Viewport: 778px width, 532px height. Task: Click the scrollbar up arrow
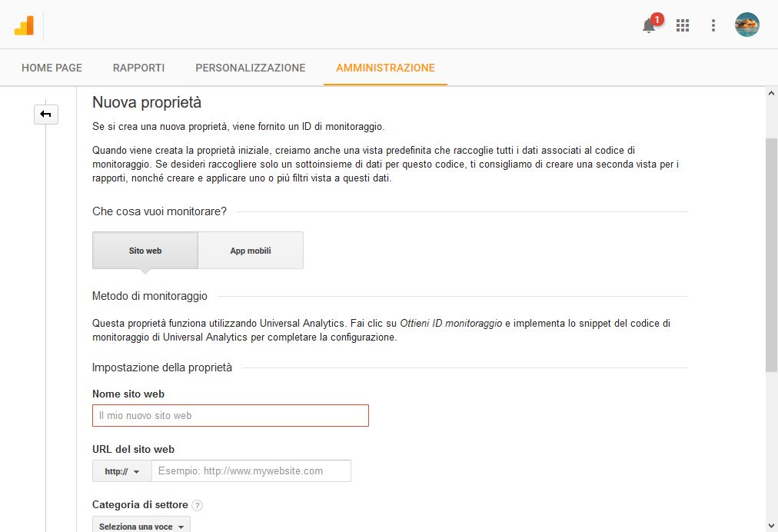771,93
